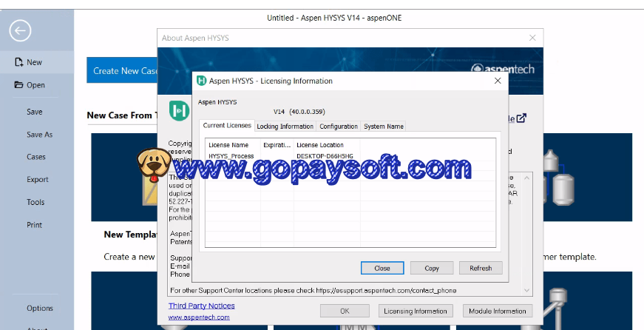Click the Refresh button in Licensing dialog
Screen dimensions: 644x330
coord(481,268)
